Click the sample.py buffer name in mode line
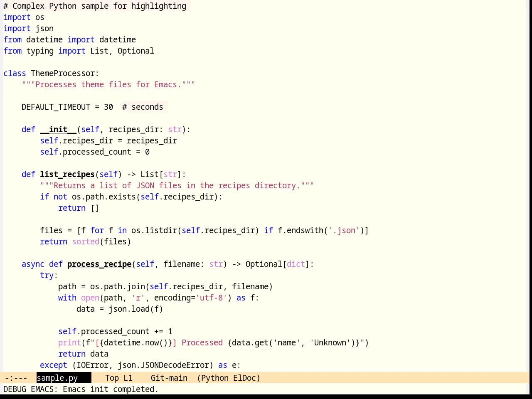532x399 pixels. (x=57, y=378)
